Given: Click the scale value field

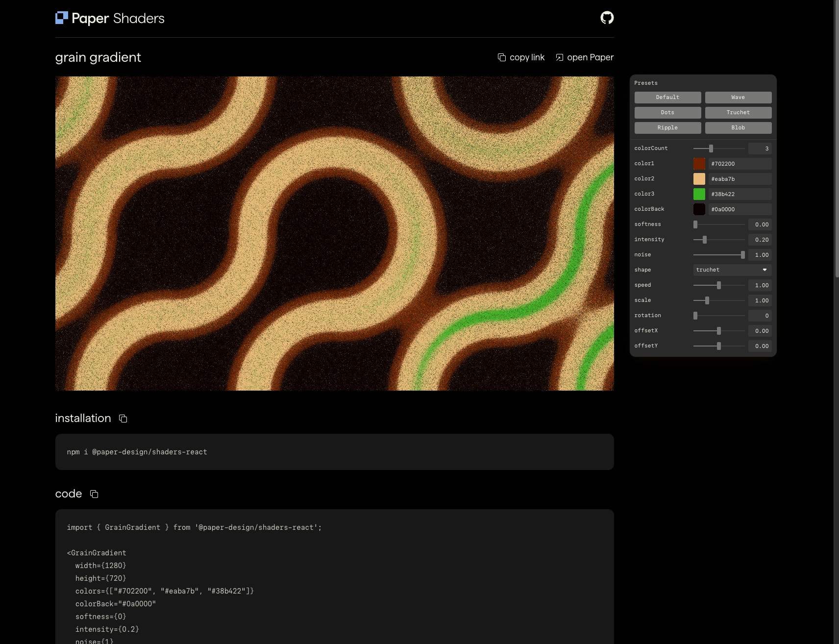Looking at the screenshot, I should (x=760, y=300).
